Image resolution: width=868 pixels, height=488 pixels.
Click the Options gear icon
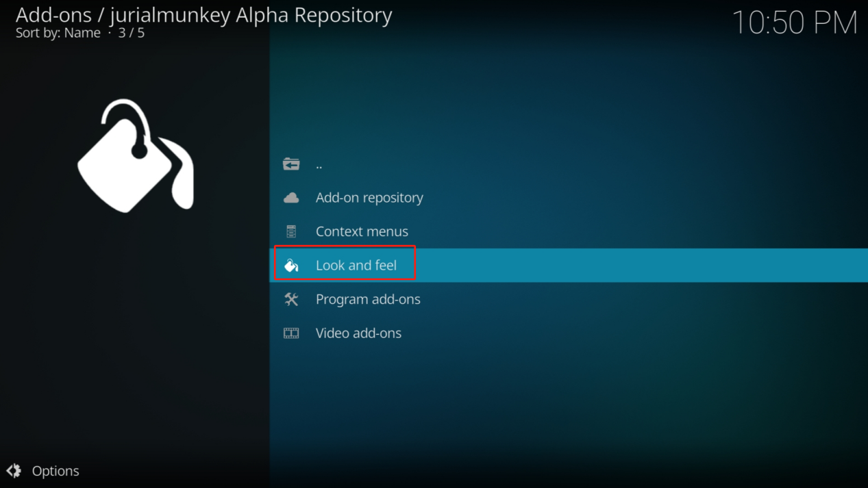coord(14,471)
